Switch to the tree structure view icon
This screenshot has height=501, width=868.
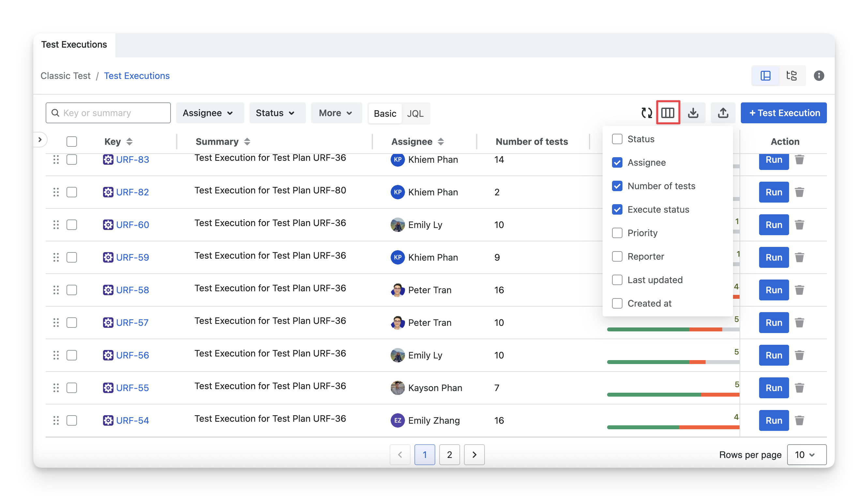pyautogui.click(x=792, y=76)
